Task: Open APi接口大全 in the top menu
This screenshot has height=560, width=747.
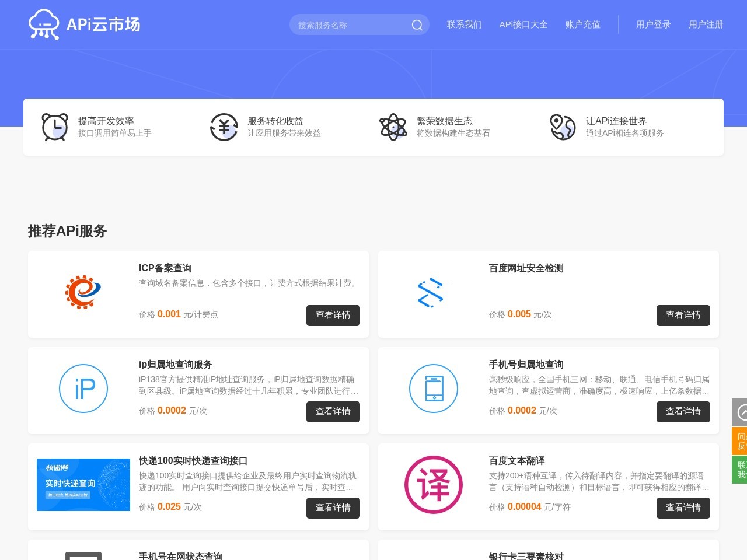Action: click(523, 24)
